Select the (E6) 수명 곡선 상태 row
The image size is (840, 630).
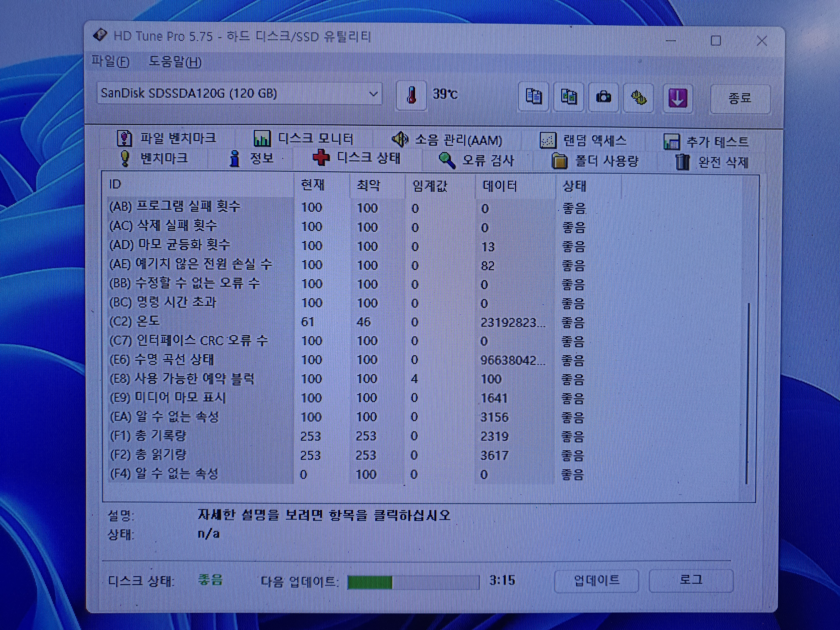point(347,360)
